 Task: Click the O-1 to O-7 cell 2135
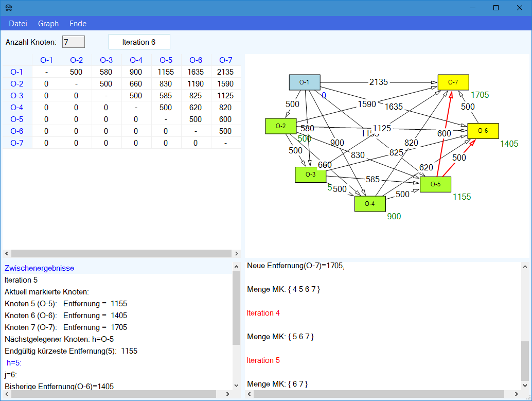coord(225,72)
